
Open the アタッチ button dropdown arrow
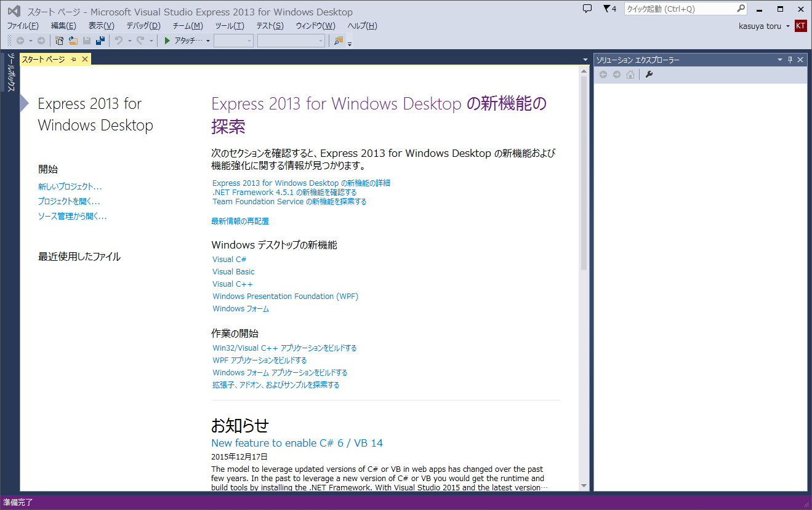click(x=208, y=41)
